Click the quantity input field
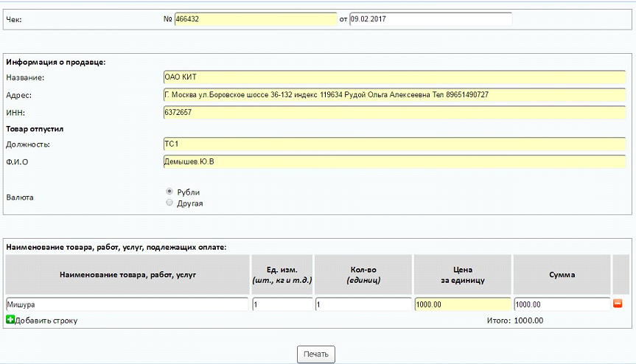The width and height of the screenshot is (636, 364). click(x=363, y=304)
